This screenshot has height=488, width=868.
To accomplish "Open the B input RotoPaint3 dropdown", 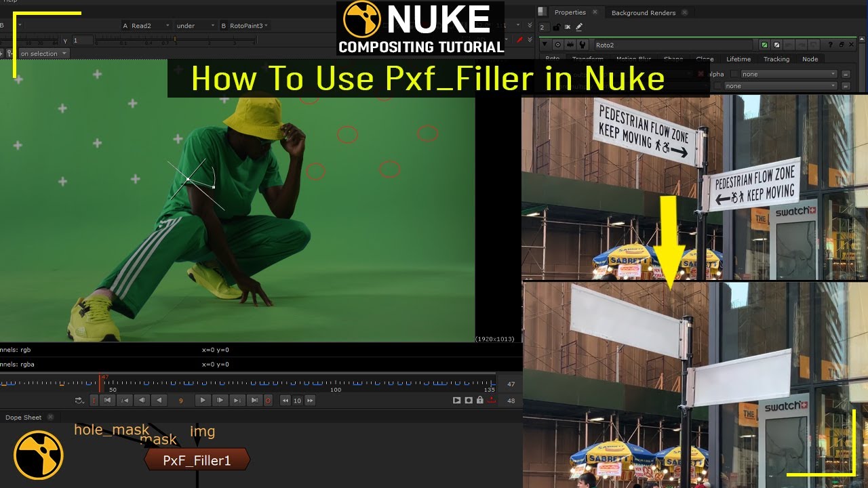I will [245, 26].
